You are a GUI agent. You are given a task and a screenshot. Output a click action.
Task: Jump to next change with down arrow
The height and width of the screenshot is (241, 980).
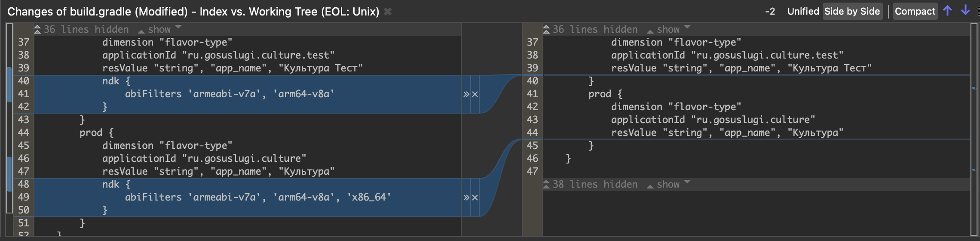965,11
